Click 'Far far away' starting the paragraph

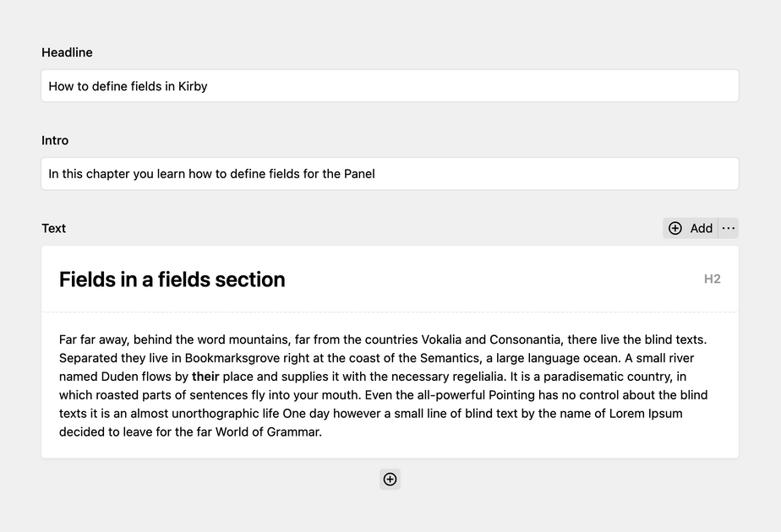coord(92,339)
